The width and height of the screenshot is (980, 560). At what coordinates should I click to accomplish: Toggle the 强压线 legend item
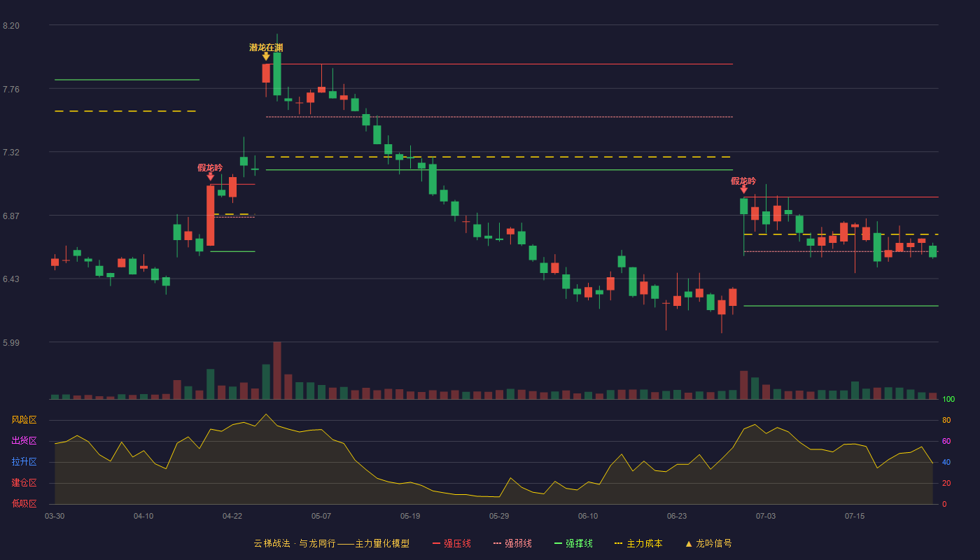coord(451,543)
